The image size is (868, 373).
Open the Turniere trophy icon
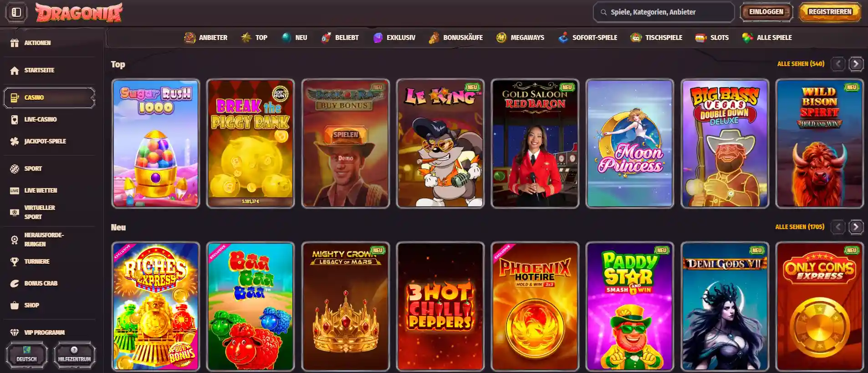pos(15,261)
